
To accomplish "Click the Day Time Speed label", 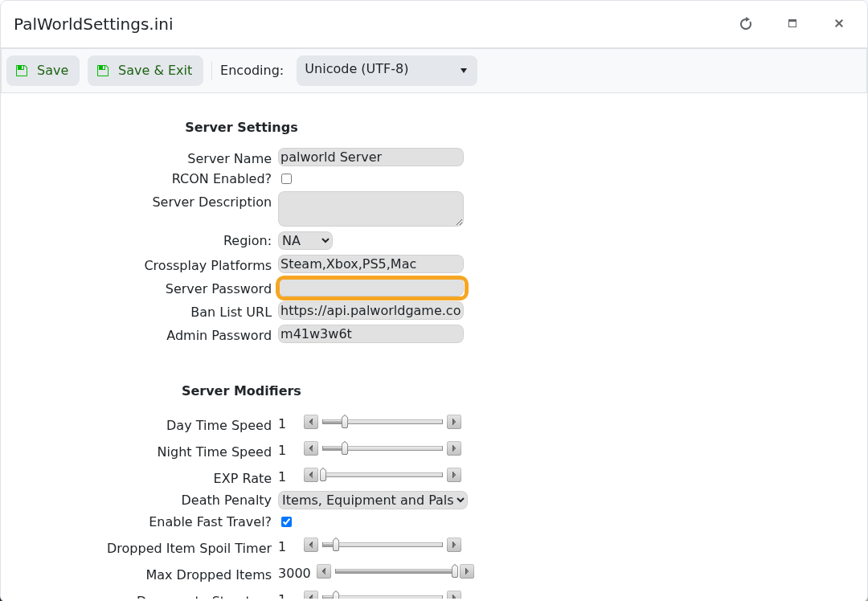I will click(x=219, y=425).
